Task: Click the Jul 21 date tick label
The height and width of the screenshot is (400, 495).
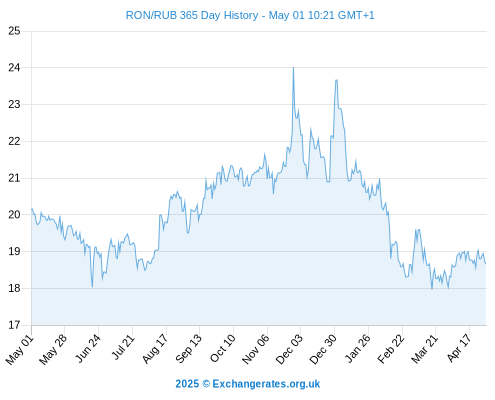Action: tap(123, 347)
